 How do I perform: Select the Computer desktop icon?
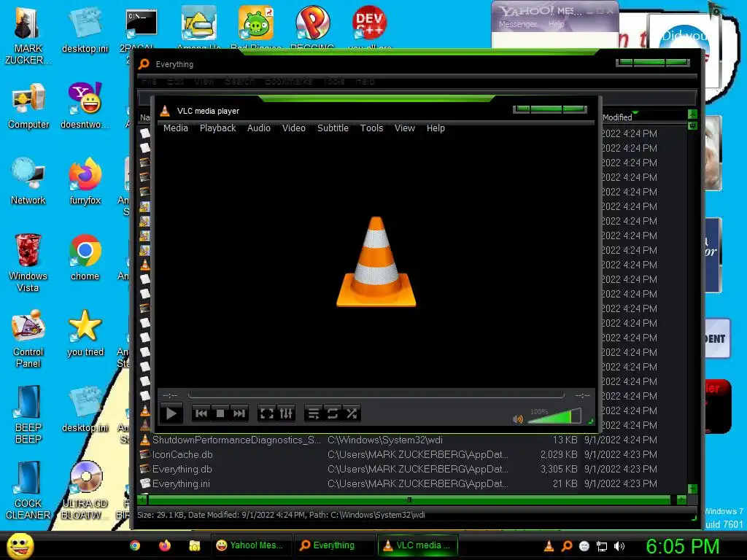coord(28,106)
